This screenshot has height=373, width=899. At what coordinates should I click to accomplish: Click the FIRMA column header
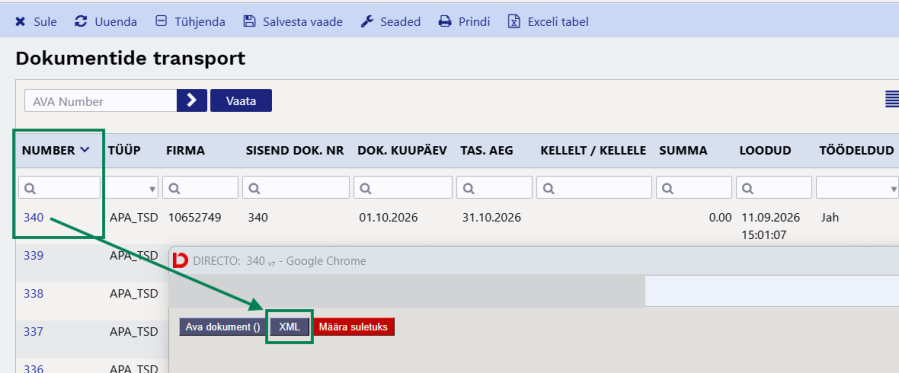coord(185,151)
